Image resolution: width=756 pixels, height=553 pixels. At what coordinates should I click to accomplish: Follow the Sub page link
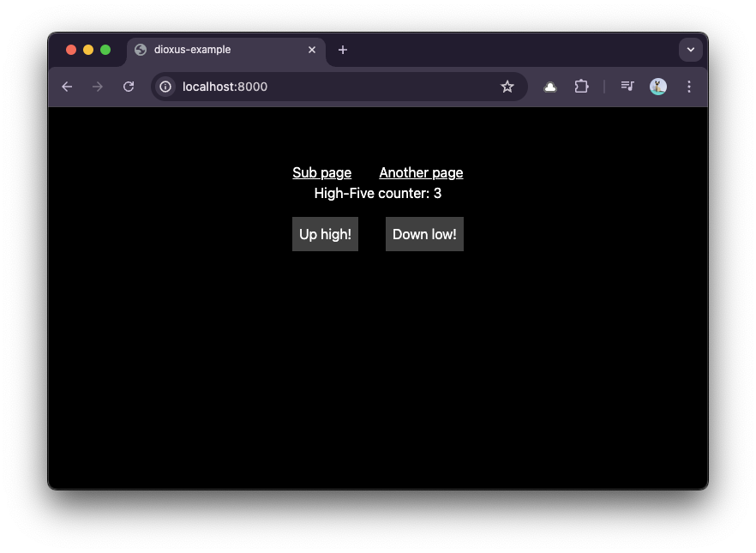pos(321,172)
